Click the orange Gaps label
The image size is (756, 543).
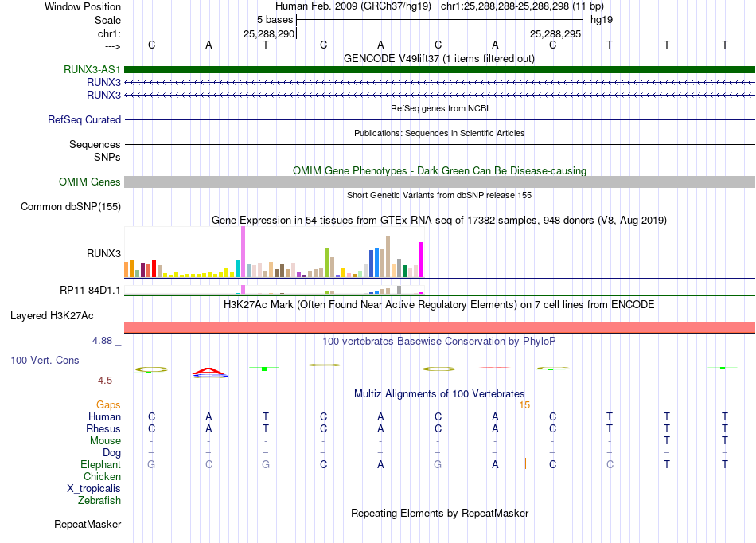108,405
